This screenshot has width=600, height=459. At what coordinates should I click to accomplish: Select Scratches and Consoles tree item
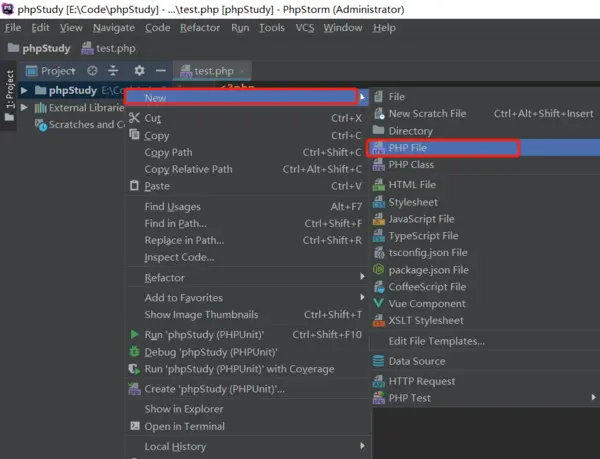80,125
